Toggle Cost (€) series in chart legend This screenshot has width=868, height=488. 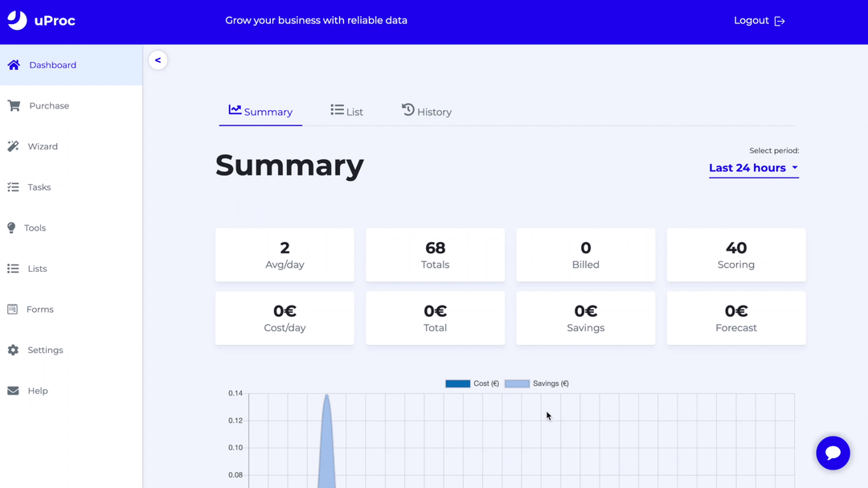pyautogui.click(x=473, y=383)
